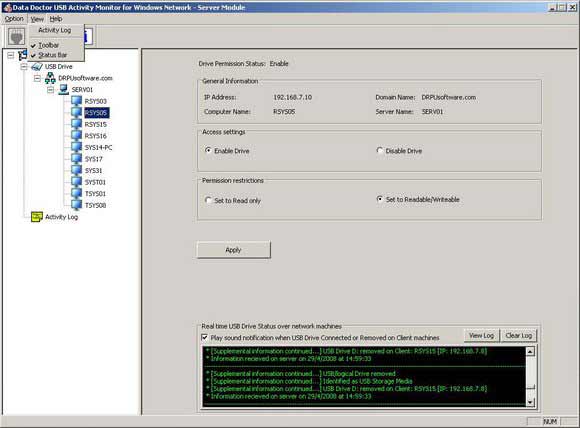
Task: Choose Set to Read only option
Action: tap(208, 200)
